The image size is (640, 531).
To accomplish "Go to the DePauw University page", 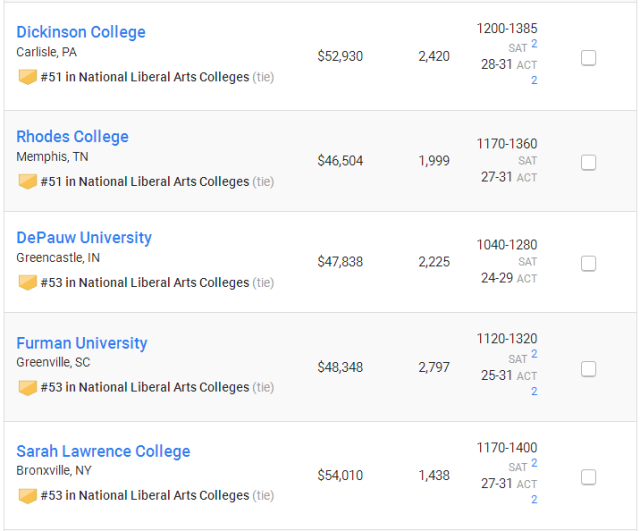I will click(84, 238).
